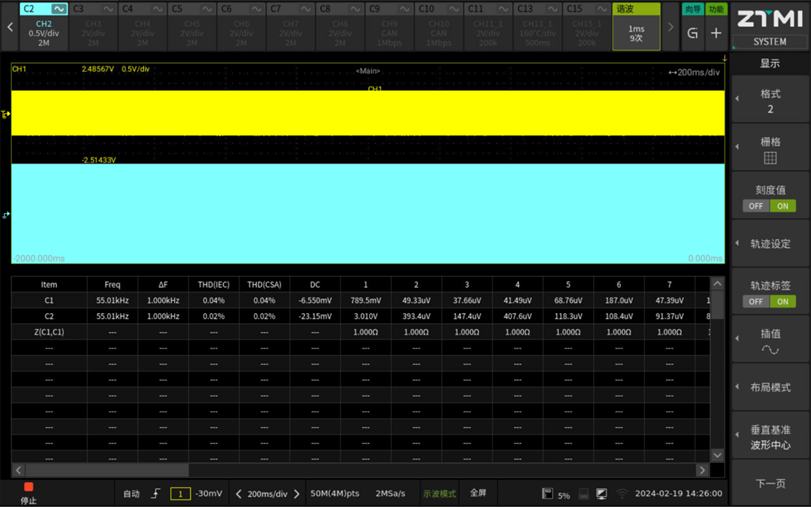Screen dimensions: 811x507
Task: Toggle the C7 channel wave icon
Action: [x=306, y=9]
